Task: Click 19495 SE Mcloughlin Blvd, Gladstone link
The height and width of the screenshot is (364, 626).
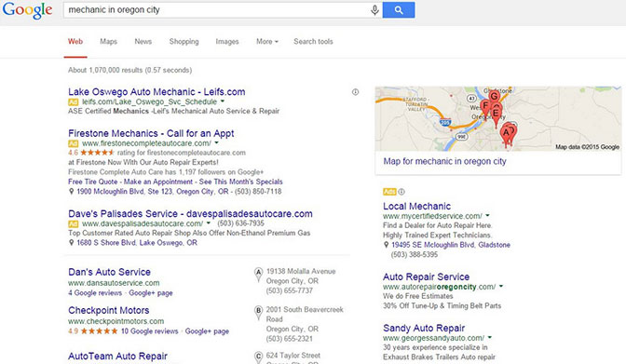Action: [451, 245]
